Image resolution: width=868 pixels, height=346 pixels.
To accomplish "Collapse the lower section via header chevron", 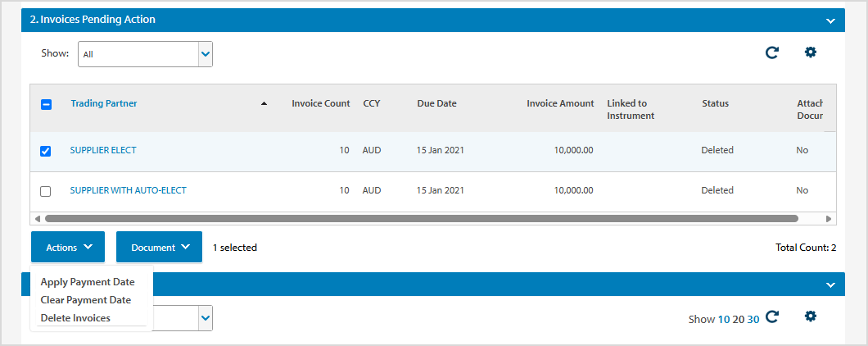I will coord(830,285).
